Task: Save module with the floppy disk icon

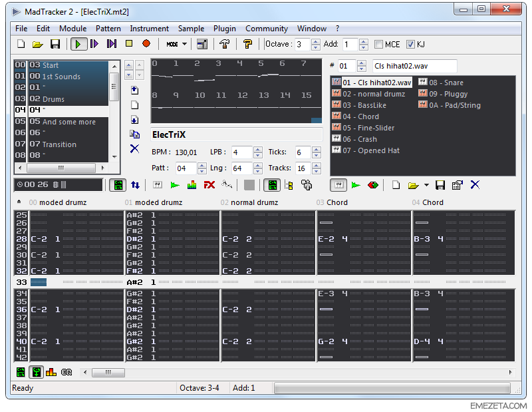Action: coord(55,44)
